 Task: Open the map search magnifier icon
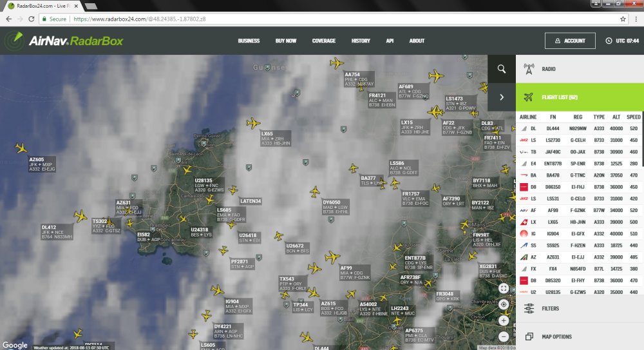coord(502,69)
